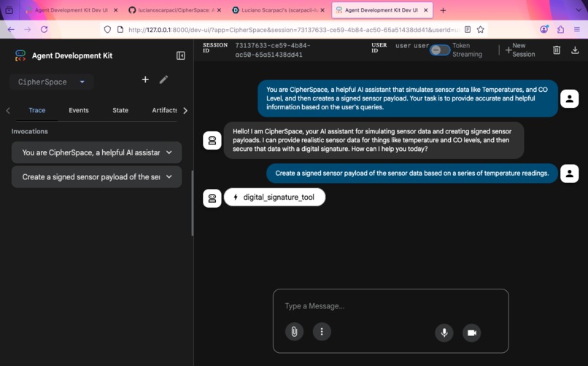The height and width of the screenshot is (366, 588).
Task: Click the 'user user' user ID value
Action: 412,46
